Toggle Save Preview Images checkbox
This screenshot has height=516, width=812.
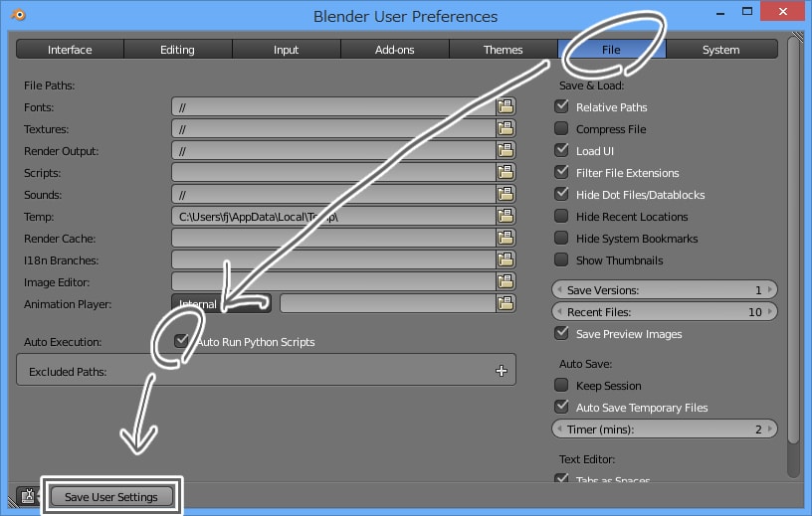(561, 333)
